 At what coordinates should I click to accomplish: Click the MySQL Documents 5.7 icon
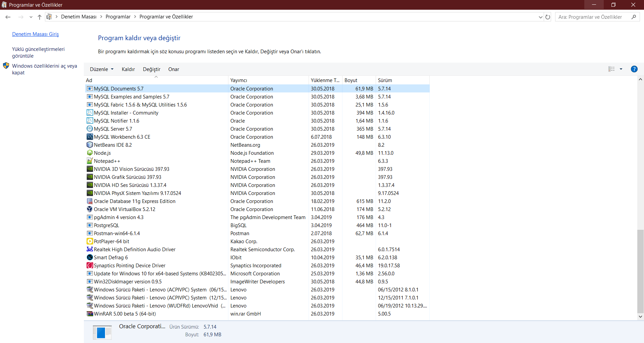click(x=90, y=88)
